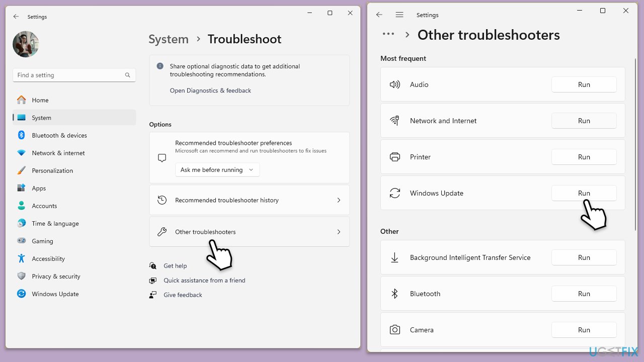Open the Ask me before running dropdown
644x362 pixels.
point(217,170)
